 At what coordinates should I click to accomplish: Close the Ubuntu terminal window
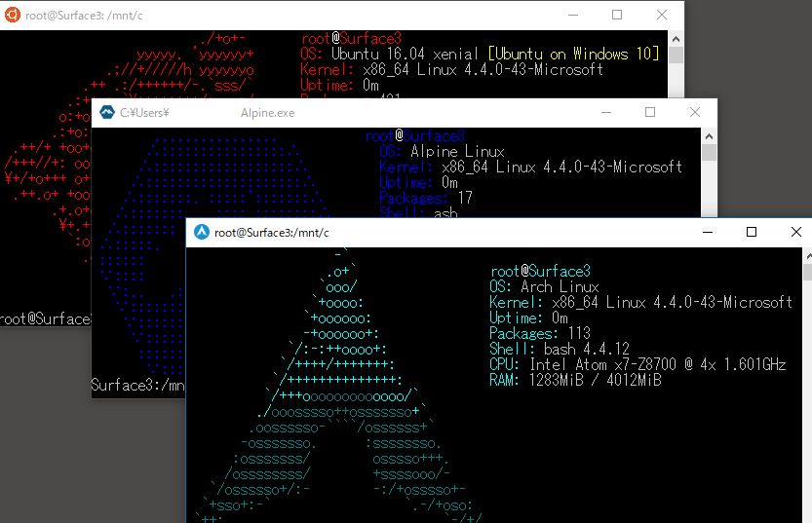pyautogui.click(x=662, y=16)
